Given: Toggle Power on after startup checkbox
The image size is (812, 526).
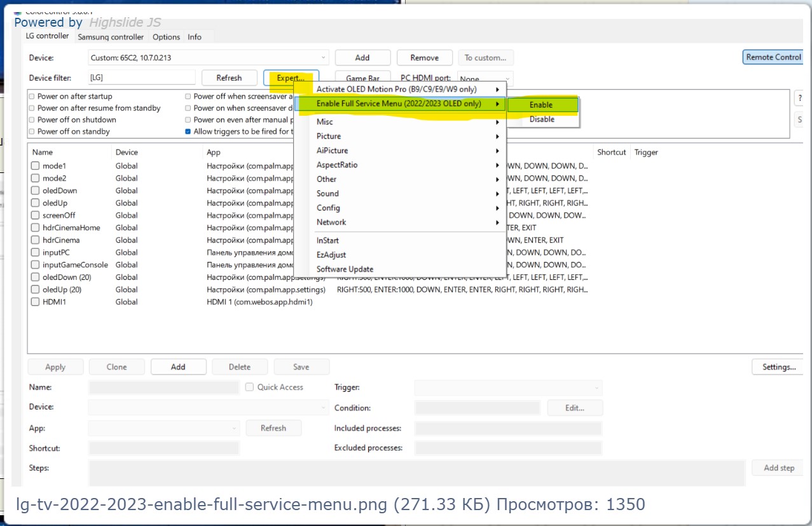Looking at the screenshot, I should coord(32,97).
